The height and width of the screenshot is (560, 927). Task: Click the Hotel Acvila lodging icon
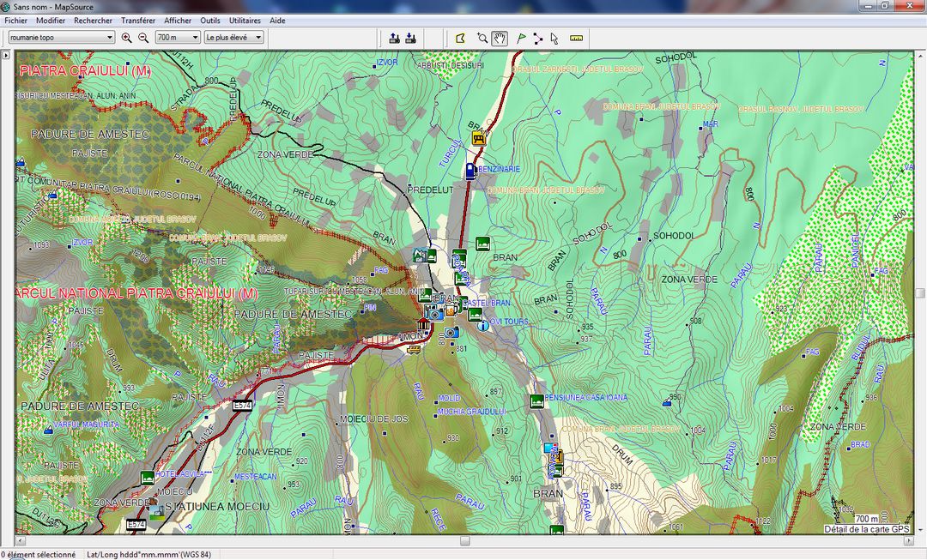[x=148, y=478]
